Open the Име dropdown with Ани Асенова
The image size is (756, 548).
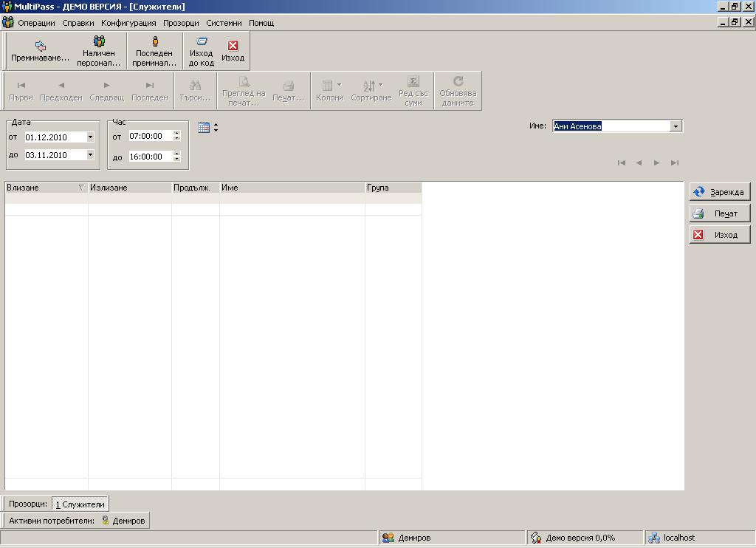[x=675, y=126]
